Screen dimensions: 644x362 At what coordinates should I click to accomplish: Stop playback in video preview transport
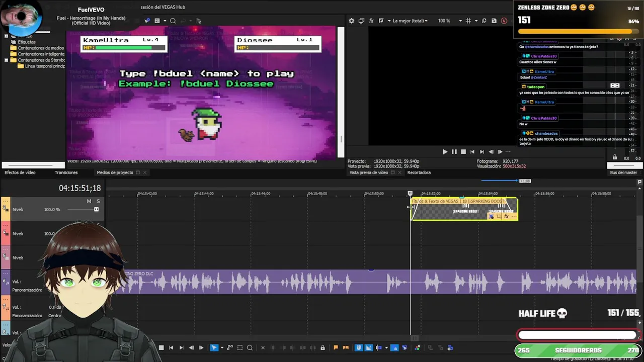[x=463, y=151]
